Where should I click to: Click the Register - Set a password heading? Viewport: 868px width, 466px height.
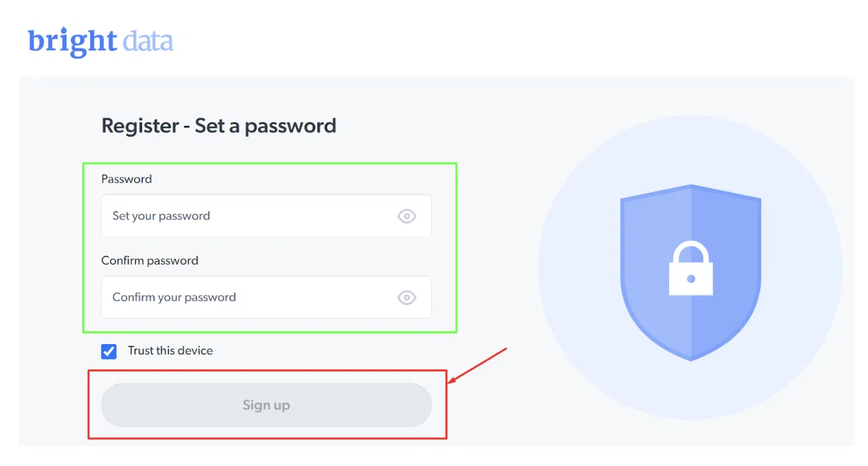coord(218,126)
